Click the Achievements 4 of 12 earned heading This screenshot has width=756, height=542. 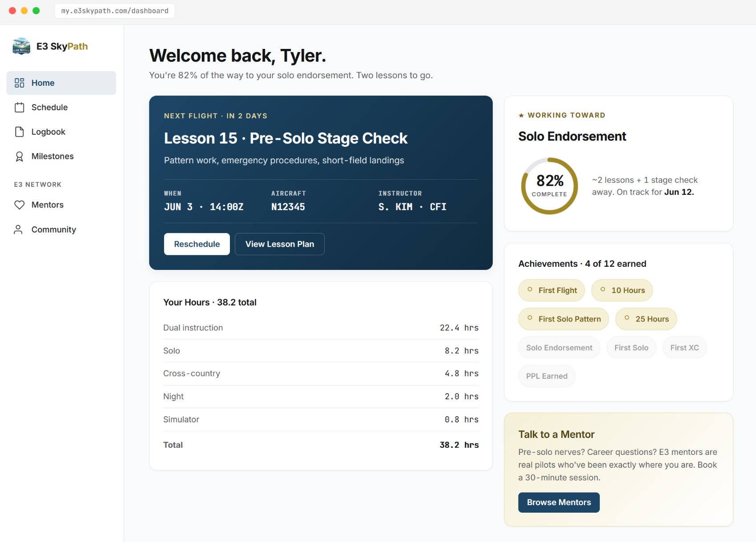(x=582, y=264)
